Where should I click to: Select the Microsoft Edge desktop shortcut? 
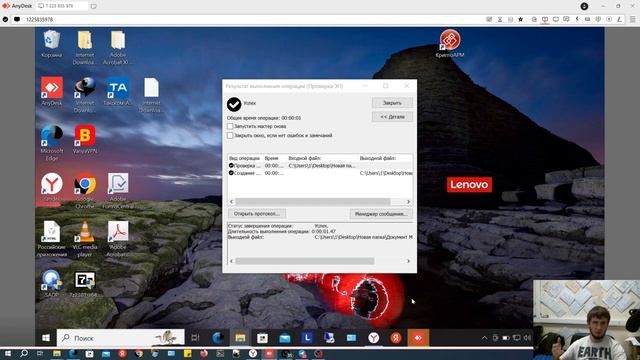(x=51, y=143)
